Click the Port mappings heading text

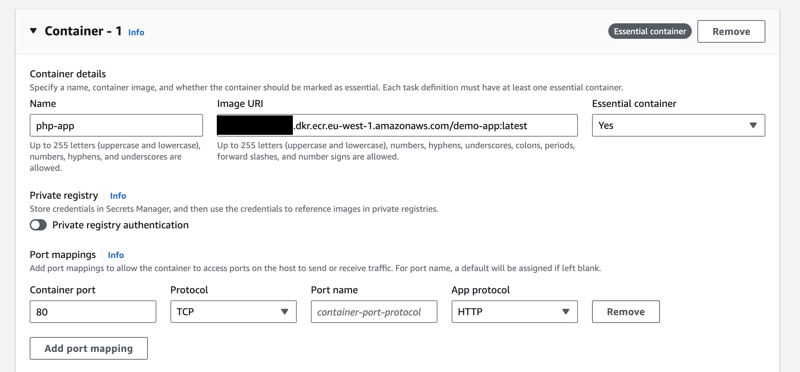[63, 255]
